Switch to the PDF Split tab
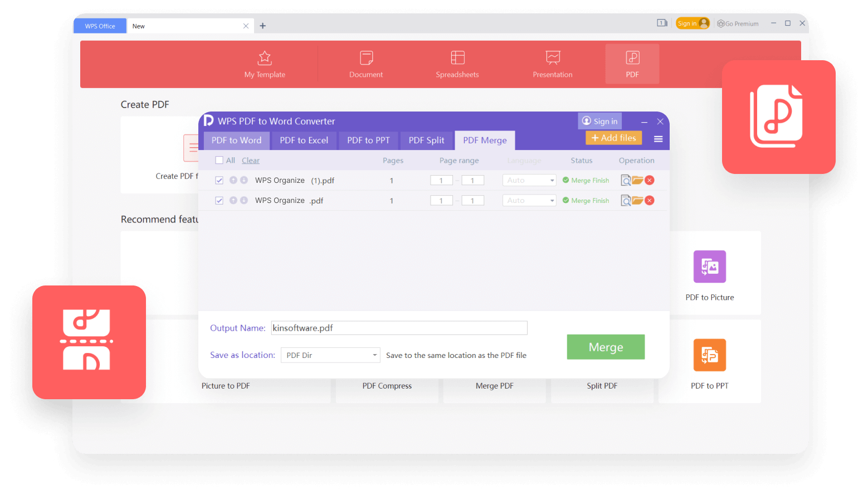Screen dimensions: 868x494 [x=426, y=141]
